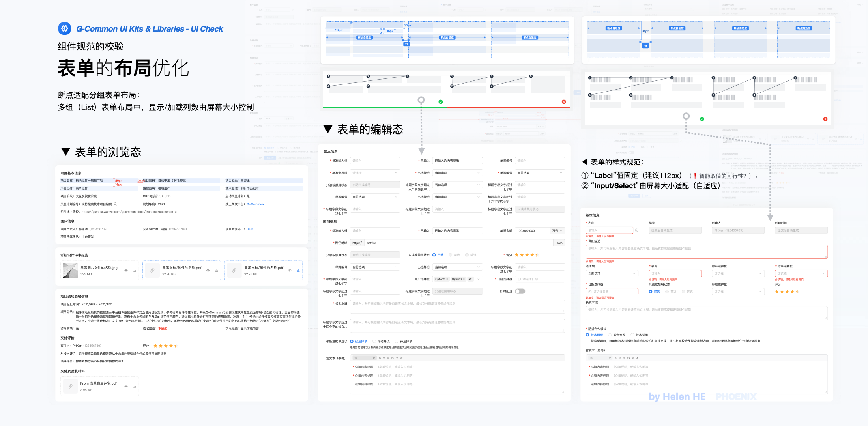
Task: Set the 评分 star rating to five stars
Action: tap(537, 255)
